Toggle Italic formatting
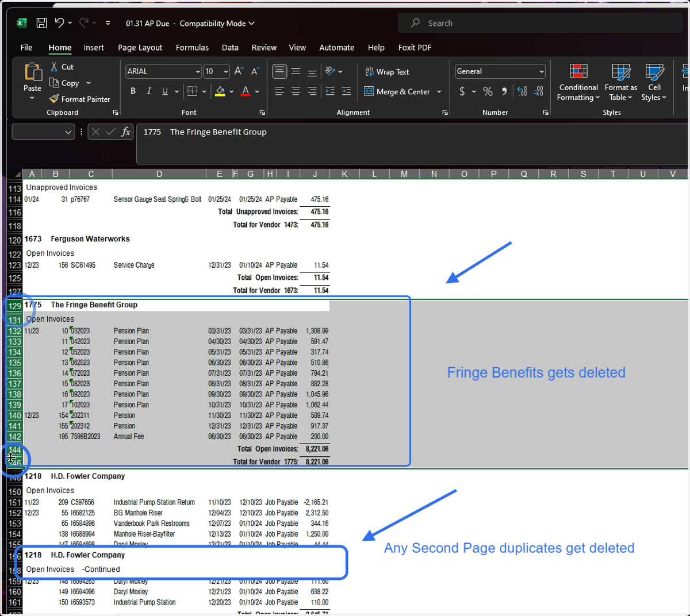Image resolution: width=690 pixels, height=616 pixels. (x=149, y=91)
